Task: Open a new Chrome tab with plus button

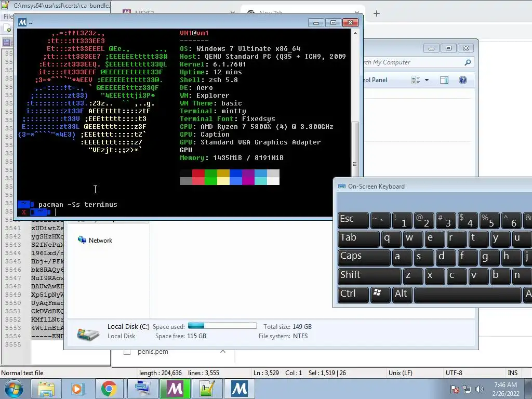Action: (377, 14)
